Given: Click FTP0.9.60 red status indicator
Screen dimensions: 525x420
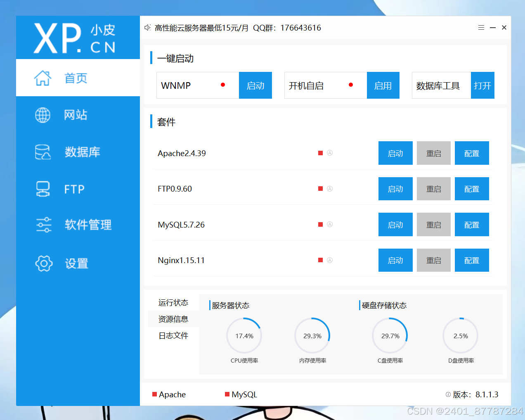Looking at the screenshot, I should [320, 189].
